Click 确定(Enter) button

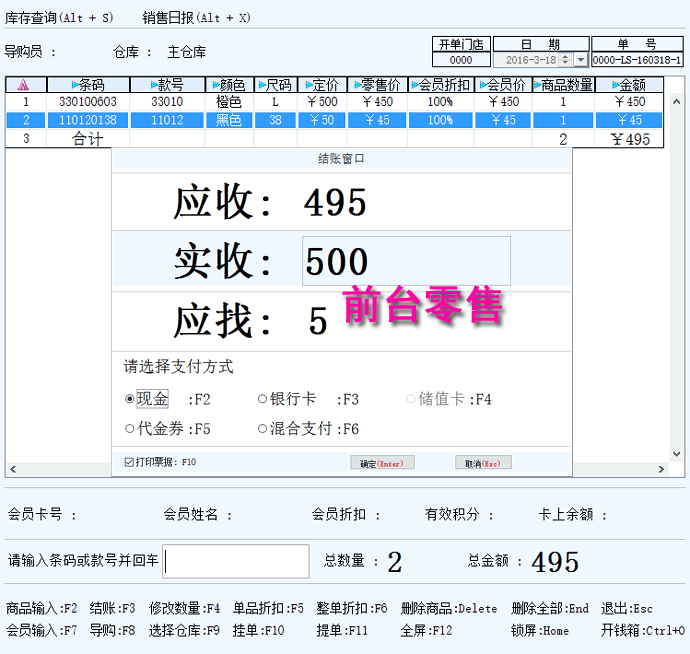(x=382, y=463)
